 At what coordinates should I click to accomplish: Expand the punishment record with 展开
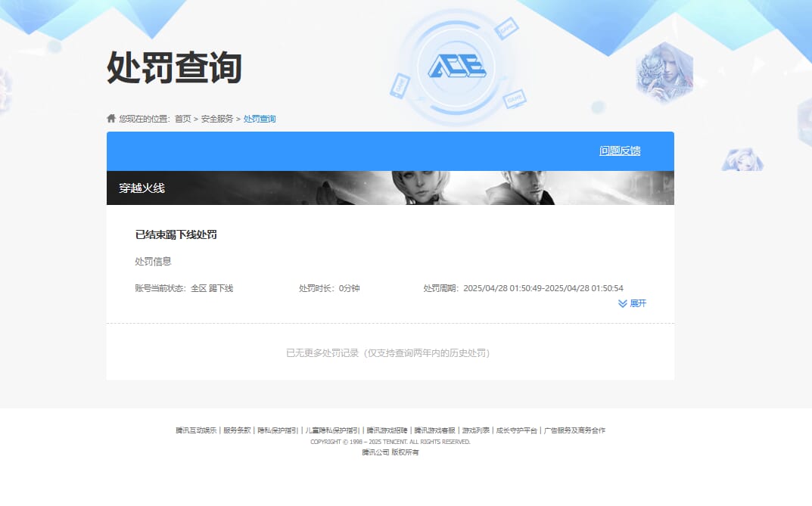(633, 303)
